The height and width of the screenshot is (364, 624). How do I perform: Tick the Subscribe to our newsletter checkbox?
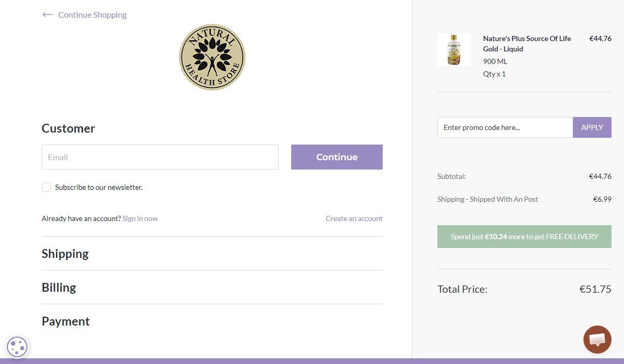[46, 187]
